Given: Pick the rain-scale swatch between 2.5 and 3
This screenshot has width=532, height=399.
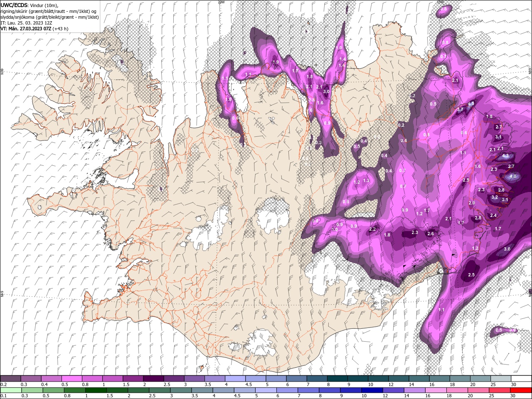Looking at the screenshot, I should [x=160, y=390].
